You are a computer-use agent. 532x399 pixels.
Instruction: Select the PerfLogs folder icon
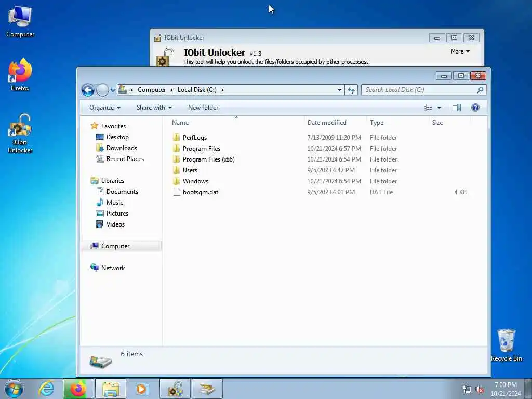click(x=177, y=137)
